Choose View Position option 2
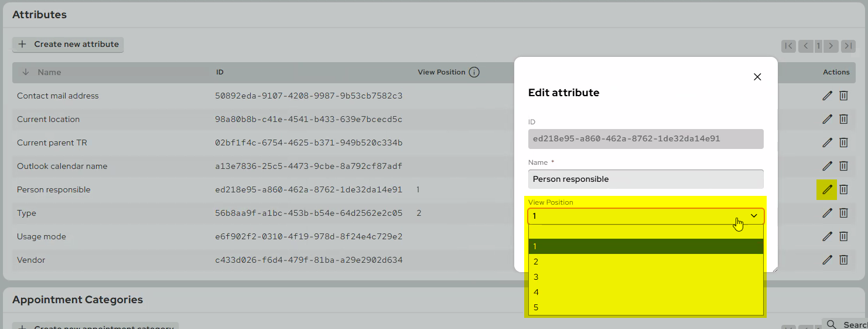This screenshot has width=868, height=329. click(646, 262)
